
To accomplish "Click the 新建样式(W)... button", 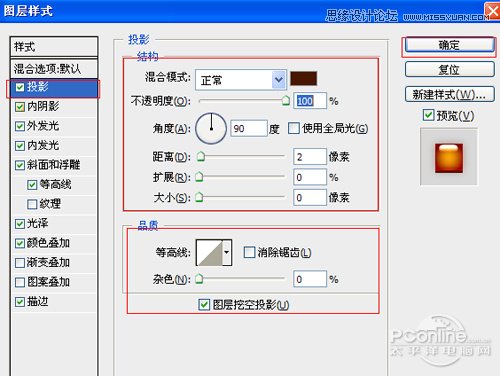I will tap(449, 95).
